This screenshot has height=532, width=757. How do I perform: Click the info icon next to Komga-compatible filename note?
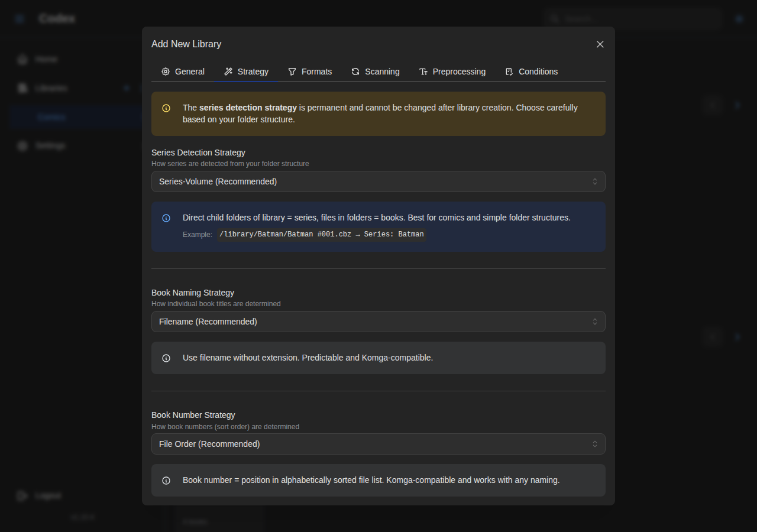(166, 358)
